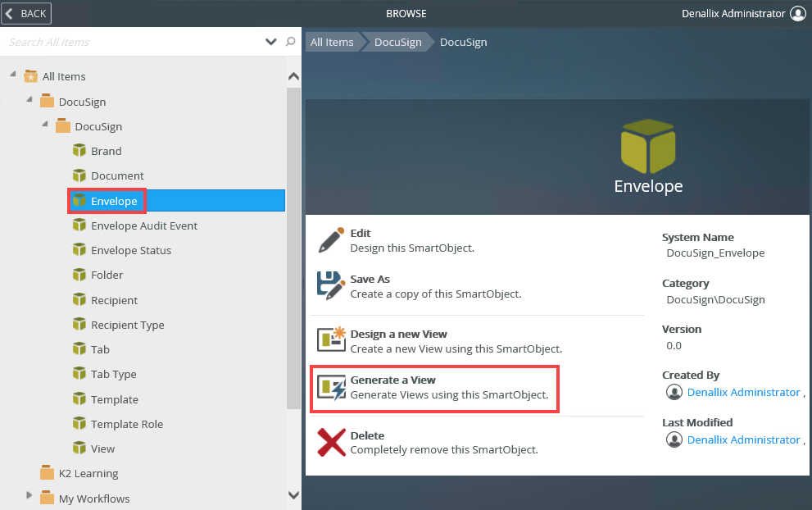The image size is (812, 510).
Task: Select the Brand SmartObject icon
Action: 79,150
